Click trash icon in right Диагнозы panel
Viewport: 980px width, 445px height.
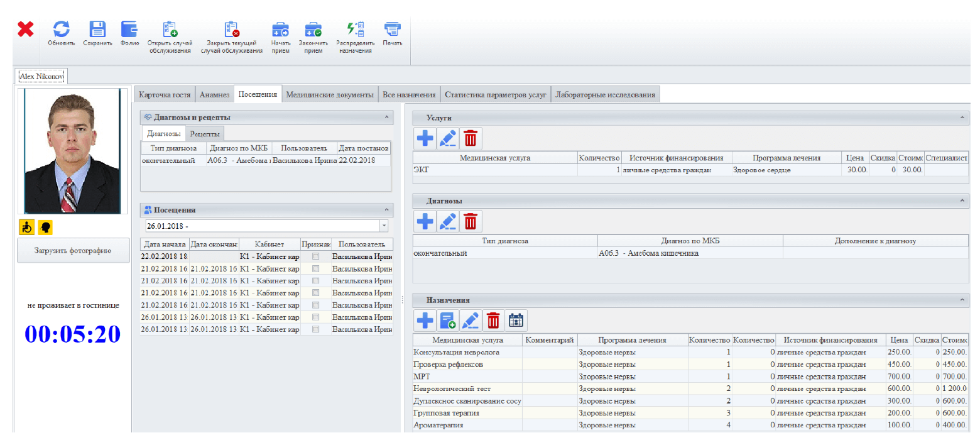(471, 221)
